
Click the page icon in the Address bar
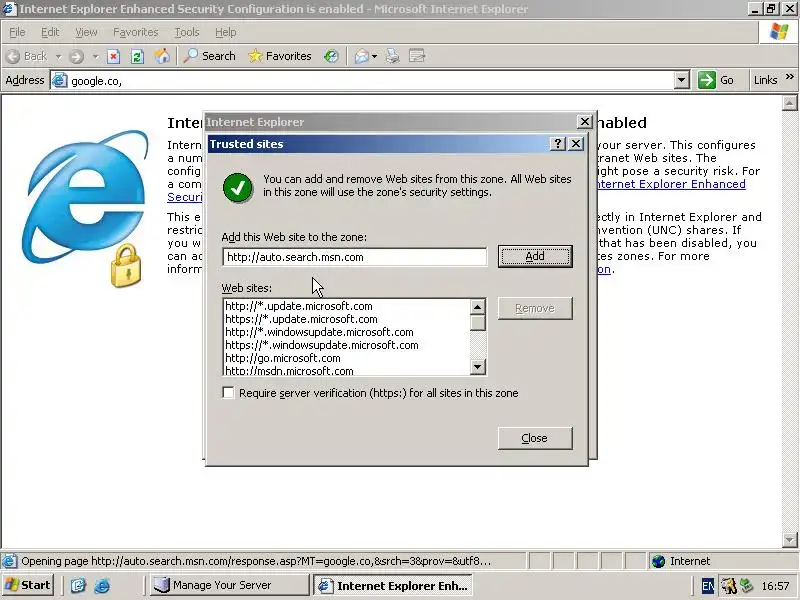(60, 80)
